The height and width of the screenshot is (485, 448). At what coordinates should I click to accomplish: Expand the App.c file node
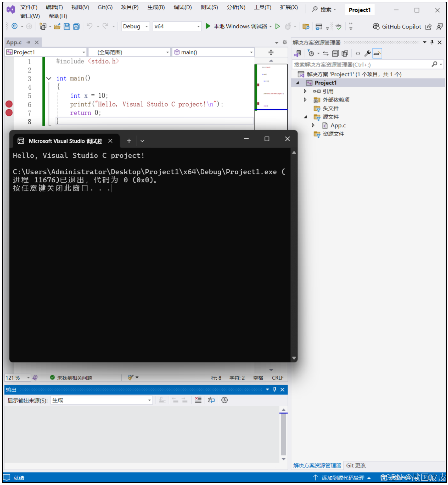pos(313,126)
